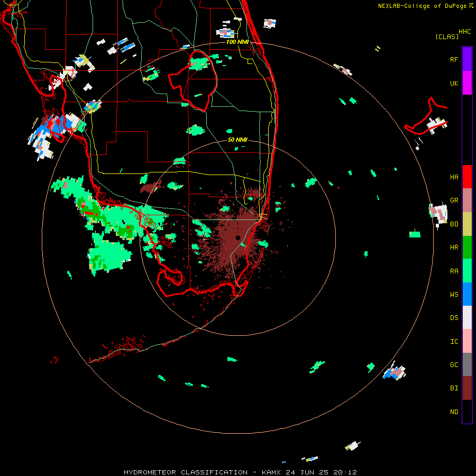Click the DS legend label
The height and width of the screenshot is (476, 476).
(x=454, y=317)
